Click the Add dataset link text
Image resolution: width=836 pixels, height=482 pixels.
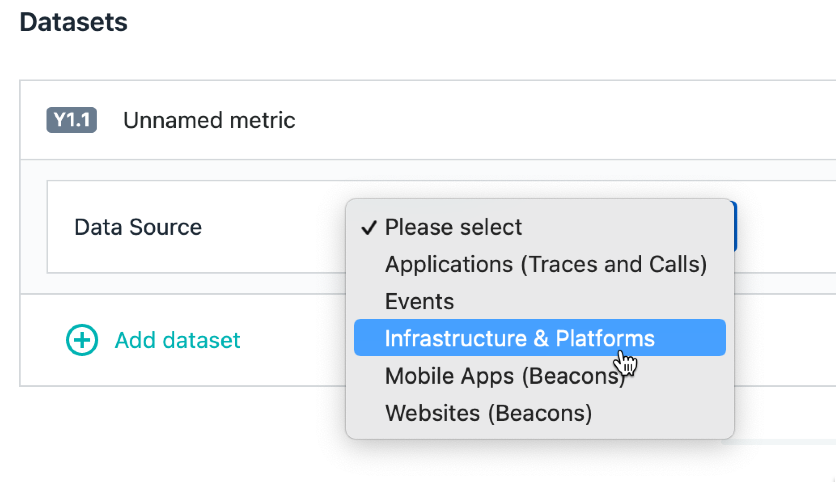pos(177,341)
